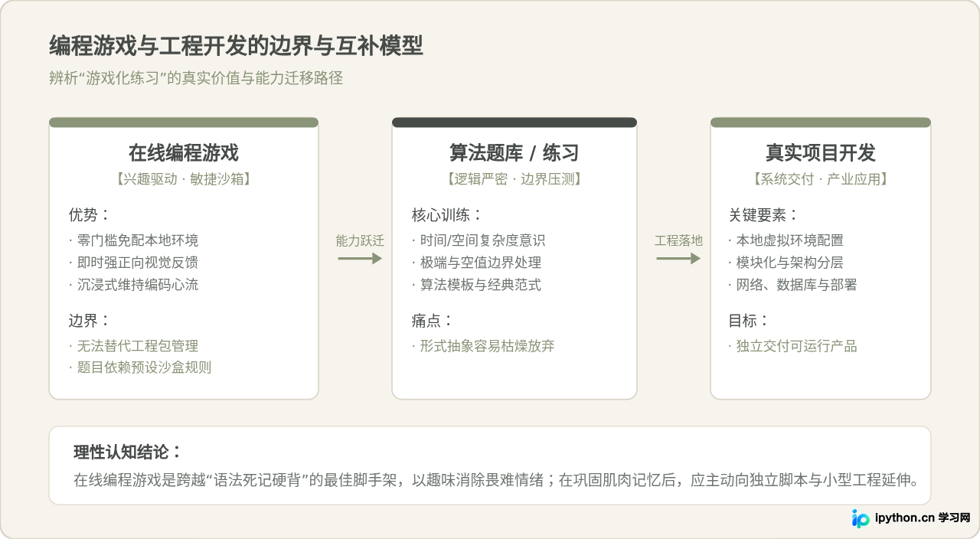Click the '零门槛免配本地环境' bullet
This screenshot has width=980, height=539.
(x=133, y=240)
